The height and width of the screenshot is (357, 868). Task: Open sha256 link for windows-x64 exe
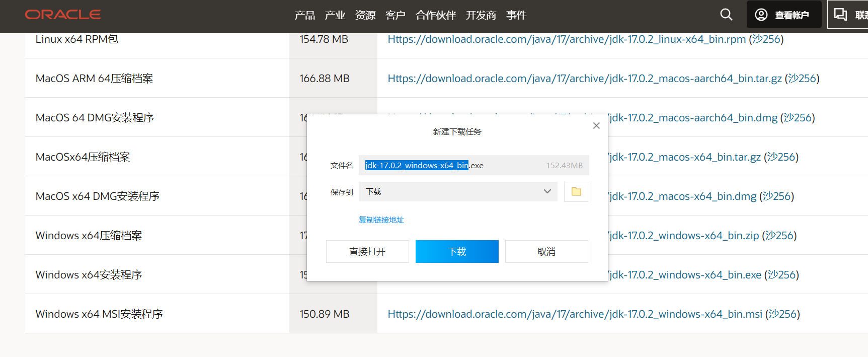click(782, 275)
